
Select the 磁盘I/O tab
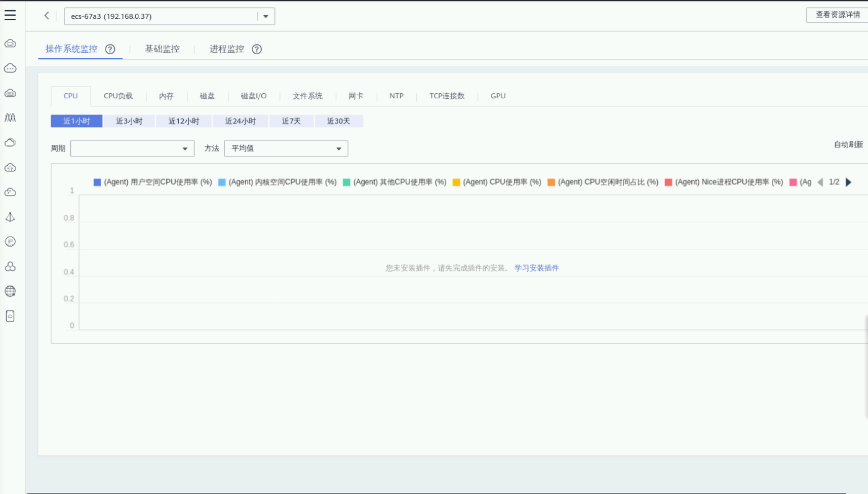coord(253,96)
